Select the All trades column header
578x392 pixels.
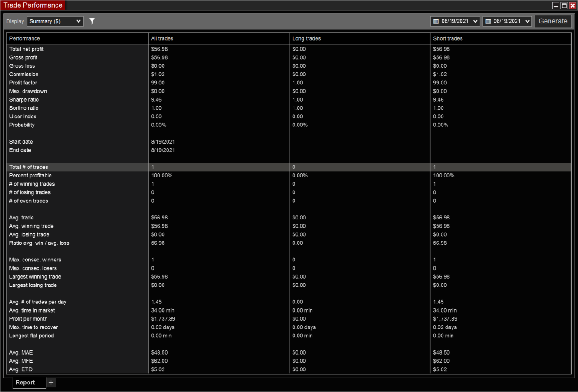click(x=162, y=38)
